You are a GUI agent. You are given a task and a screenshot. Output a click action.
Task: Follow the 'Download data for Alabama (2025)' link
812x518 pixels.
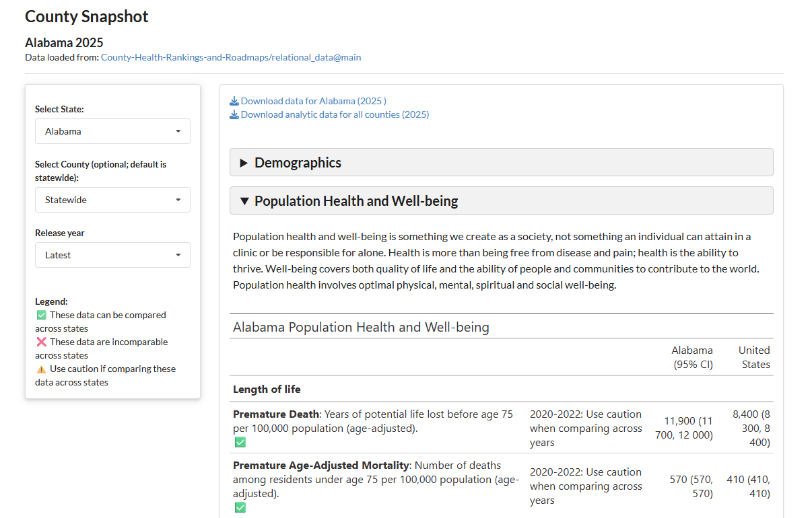pyautogui.click(x=313, y=101)
